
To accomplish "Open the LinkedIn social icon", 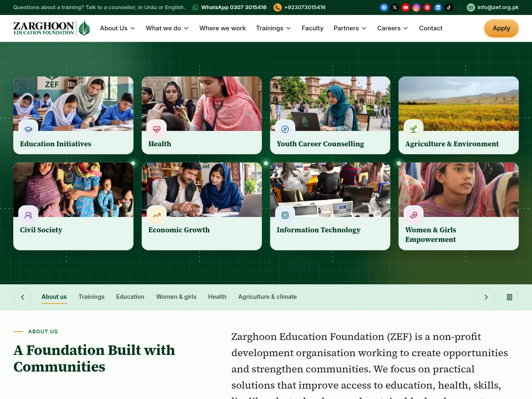I will 438,7.
